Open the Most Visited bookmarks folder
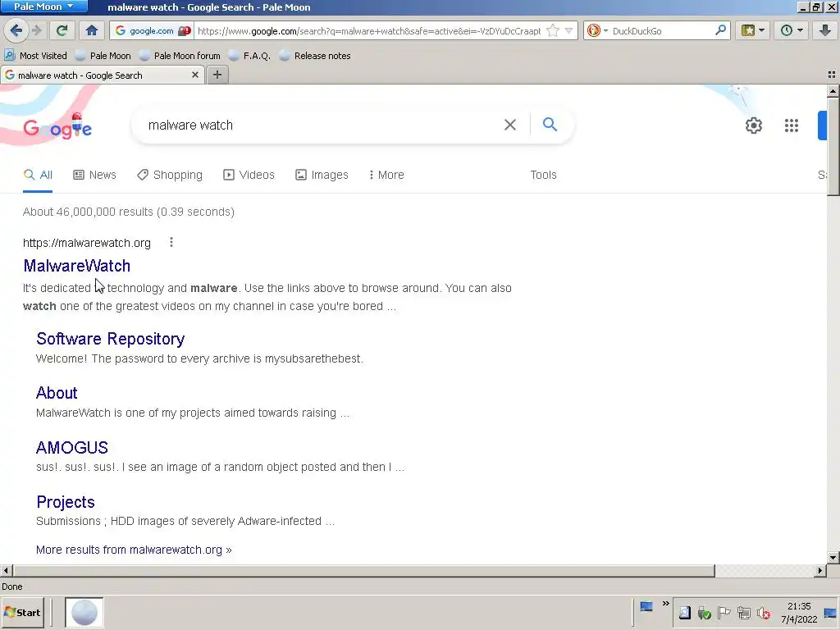This screenshot has width=840, height=630. click(x=35, y=56)
